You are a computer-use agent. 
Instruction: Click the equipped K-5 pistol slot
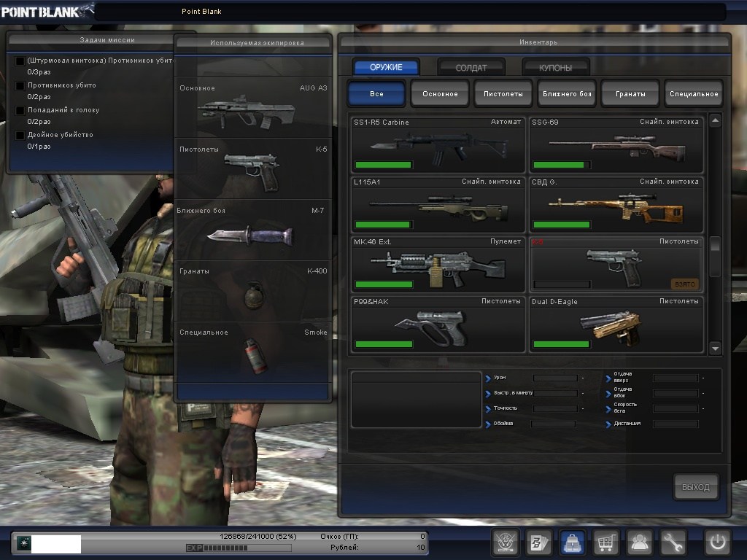[253, 169]
